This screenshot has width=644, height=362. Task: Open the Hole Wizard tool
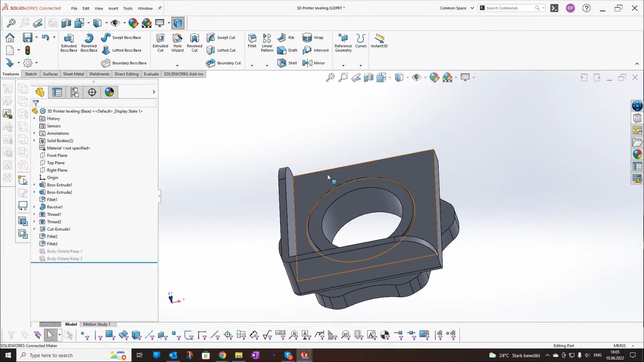[177, 43]
